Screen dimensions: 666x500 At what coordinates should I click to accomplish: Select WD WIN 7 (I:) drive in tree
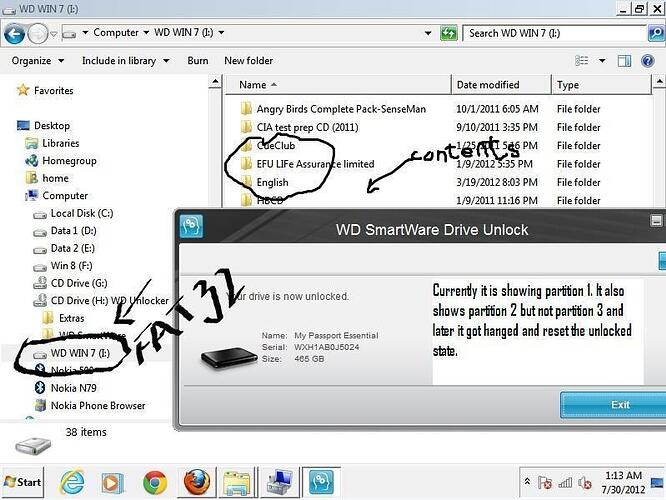[x=71, y=353]
